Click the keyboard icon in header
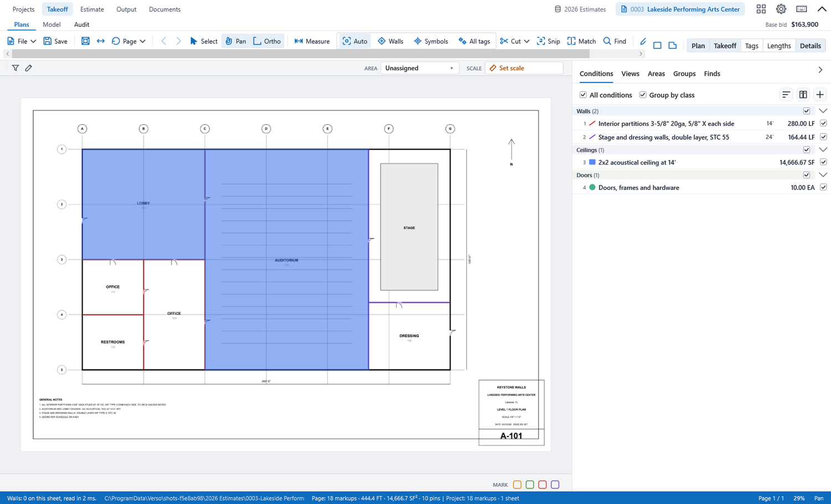Screen dimensions: 831x504 point(802,9)
